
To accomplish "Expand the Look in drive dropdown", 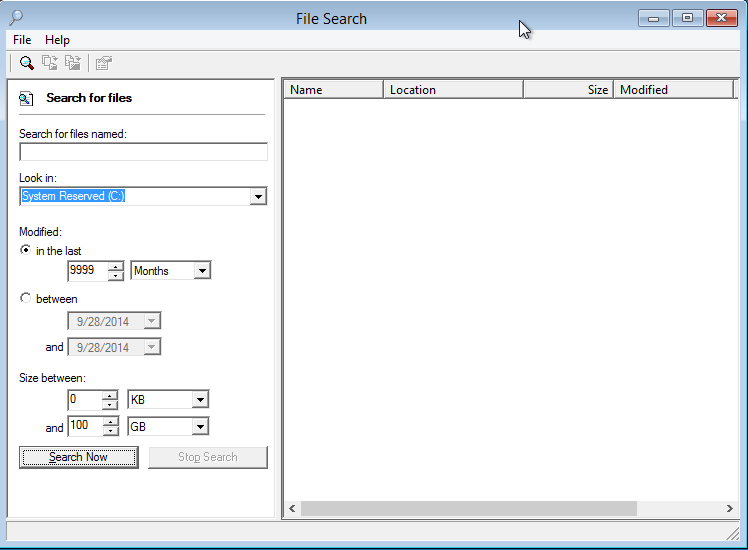I will pos(258,197).
